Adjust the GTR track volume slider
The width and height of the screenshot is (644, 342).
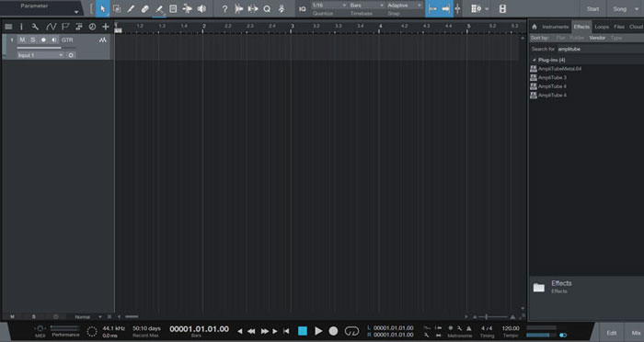click(46, 48)
